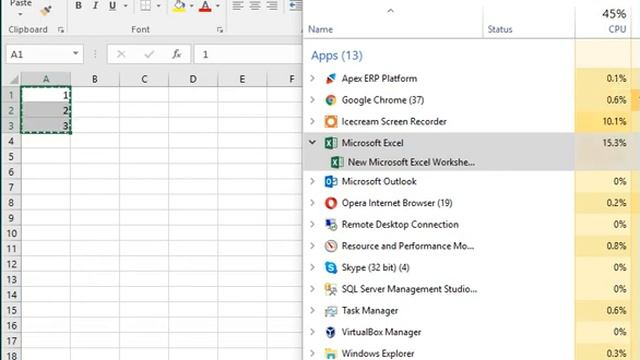The width and height of the screenshot is (640, 360).
Task: Collapse Microsoft Excel process group
Action: (x=313, y=142)
